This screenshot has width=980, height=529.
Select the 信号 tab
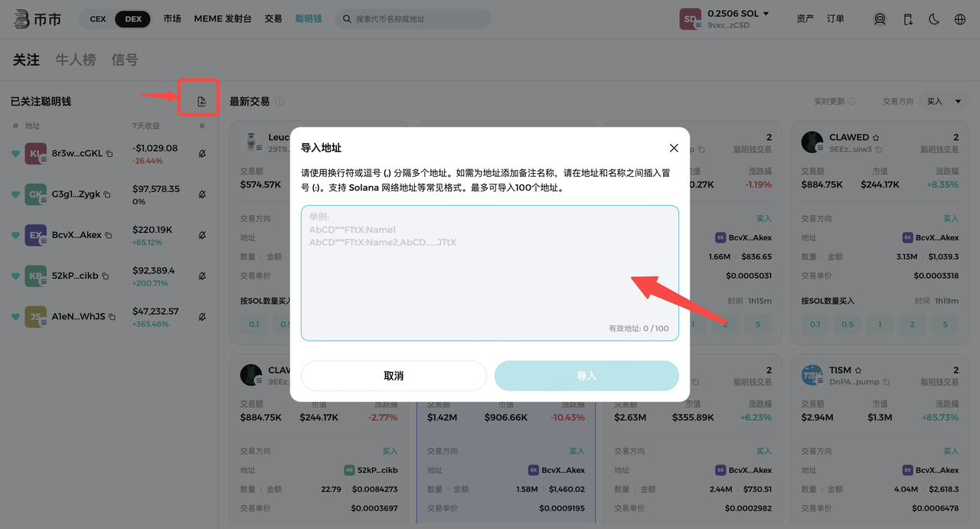click(125, 60)
